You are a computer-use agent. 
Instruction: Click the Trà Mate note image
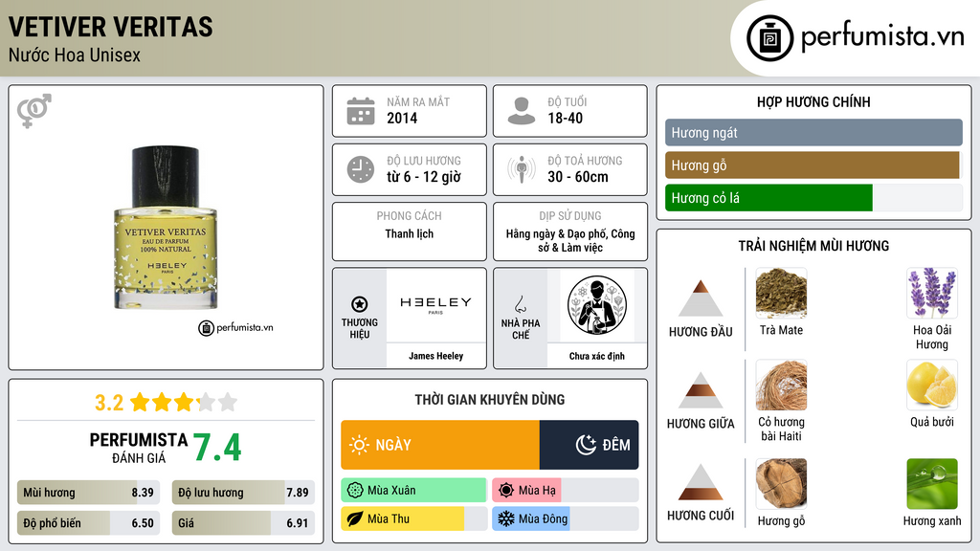(x=781, y=293)
